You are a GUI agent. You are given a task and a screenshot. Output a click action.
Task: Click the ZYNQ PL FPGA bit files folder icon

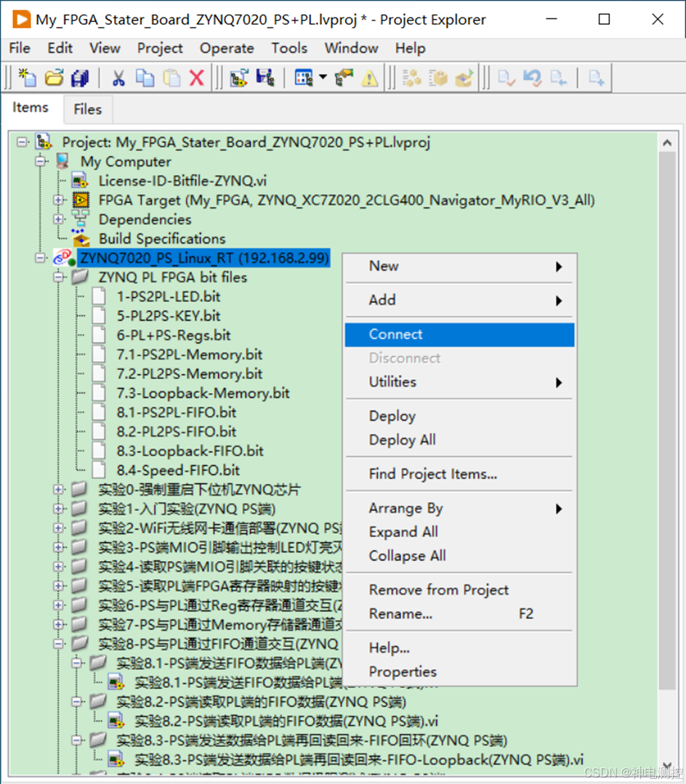point(80,276)
